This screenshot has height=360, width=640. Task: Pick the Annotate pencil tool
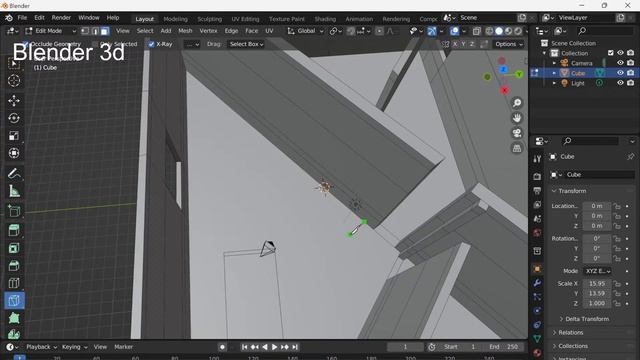14,173
